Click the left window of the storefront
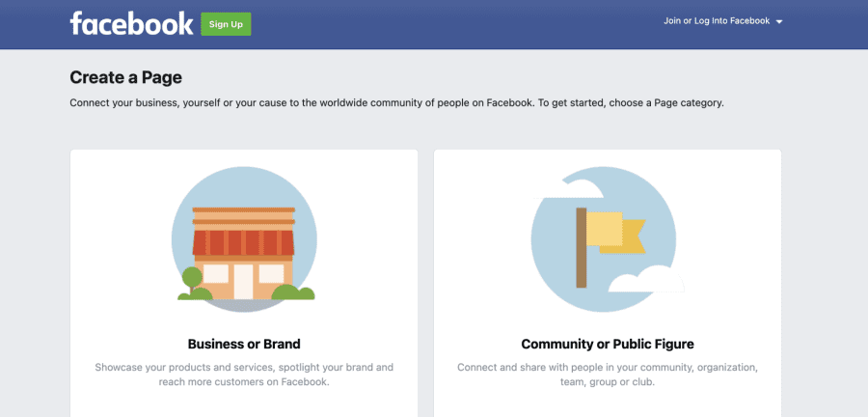Screen dimensions: 868x417 point(215,274)
